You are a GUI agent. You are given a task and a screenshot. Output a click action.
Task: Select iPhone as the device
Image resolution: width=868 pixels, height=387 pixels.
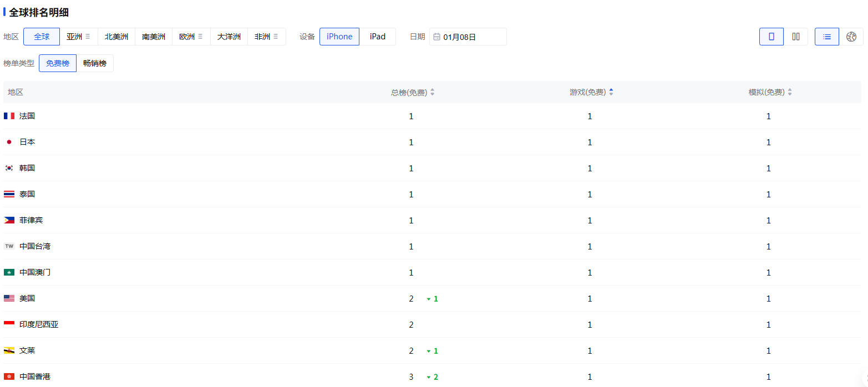point(339,37)
